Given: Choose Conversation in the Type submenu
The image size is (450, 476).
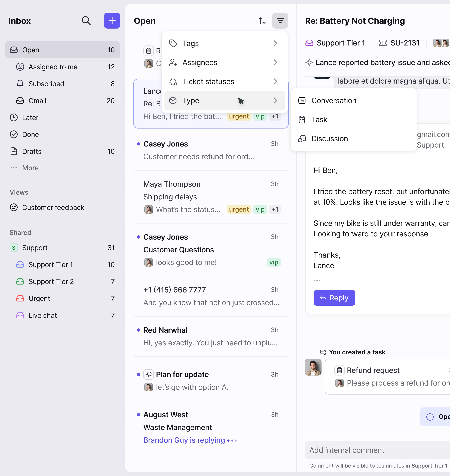Looking at the screenshot, I should click(333, 100).
